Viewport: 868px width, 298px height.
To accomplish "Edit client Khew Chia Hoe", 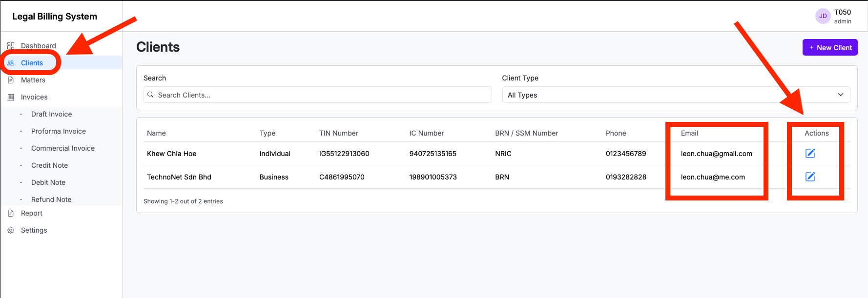I will pyautogui.click(x=810, y=153).
